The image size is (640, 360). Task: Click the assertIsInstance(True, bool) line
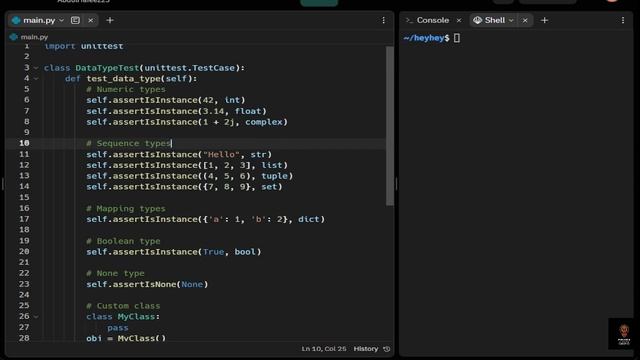[173, 252]
